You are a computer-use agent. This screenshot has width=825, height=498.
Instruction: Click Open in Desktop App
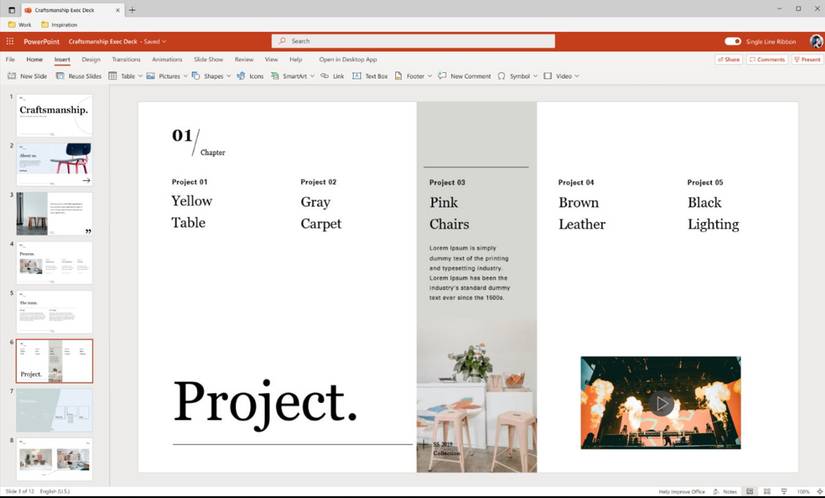coord(348,59)
